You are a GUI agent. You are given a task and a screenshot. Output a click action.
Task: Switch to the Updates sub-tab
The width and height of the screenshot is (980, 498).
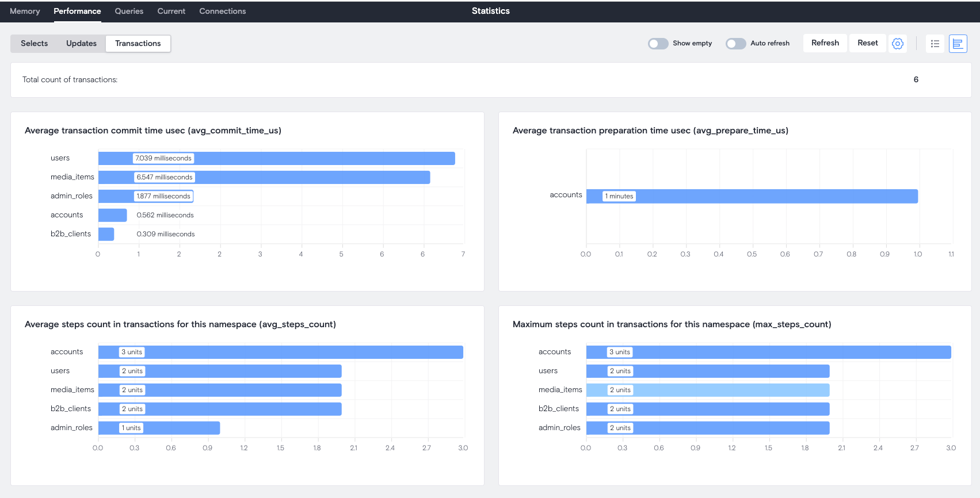81,44
